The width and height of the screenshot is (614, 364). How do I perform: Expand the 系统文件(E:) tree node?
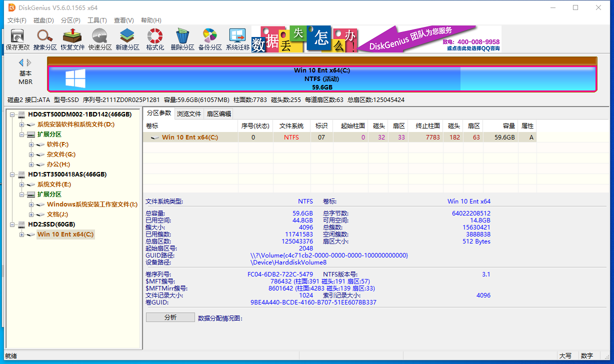[x=21, y=184]
